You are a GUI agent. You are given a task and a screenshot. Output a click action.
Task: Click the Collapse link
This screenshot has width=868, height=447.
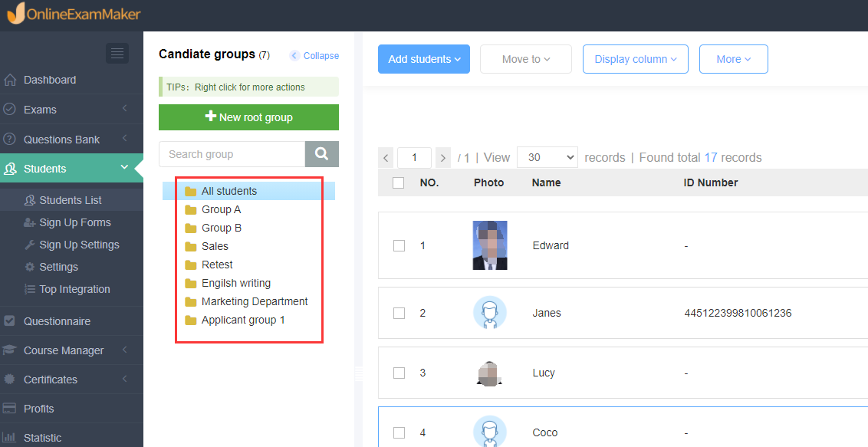(x=321, y=55)
